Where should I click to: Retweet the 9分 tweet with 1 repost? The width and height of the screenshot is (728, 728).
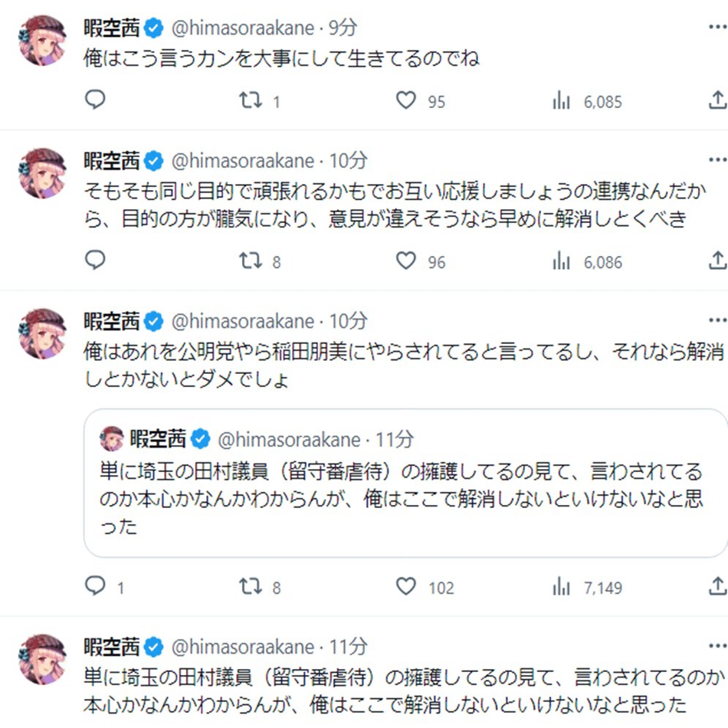(251, 100)
